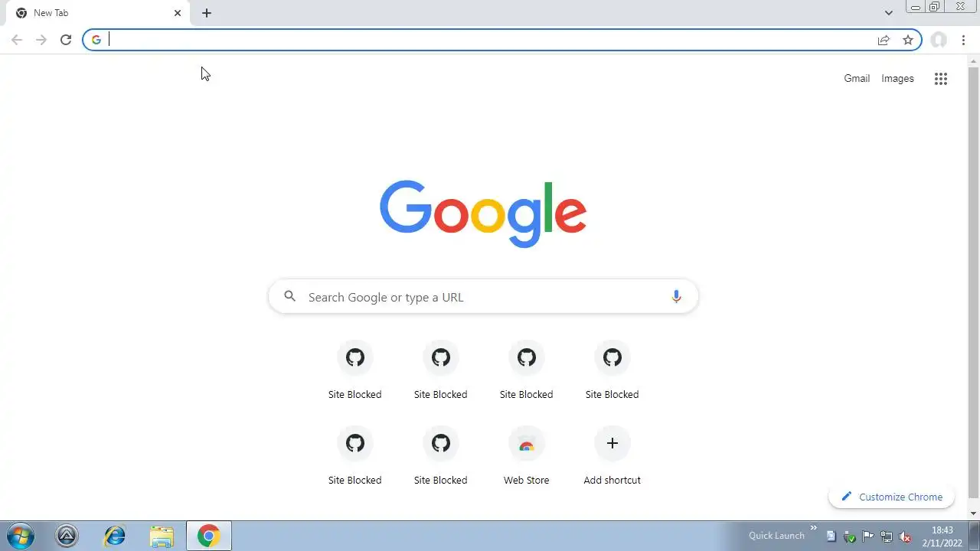Select the New Tab tab
The image size is (980, 551).
[x=97, y=13]
